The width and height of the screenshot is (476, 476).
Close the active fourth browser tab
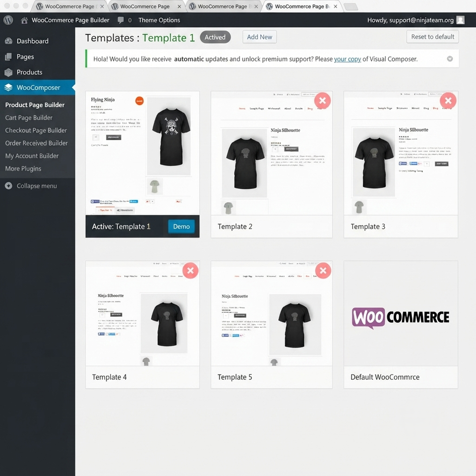click(336, 6)
